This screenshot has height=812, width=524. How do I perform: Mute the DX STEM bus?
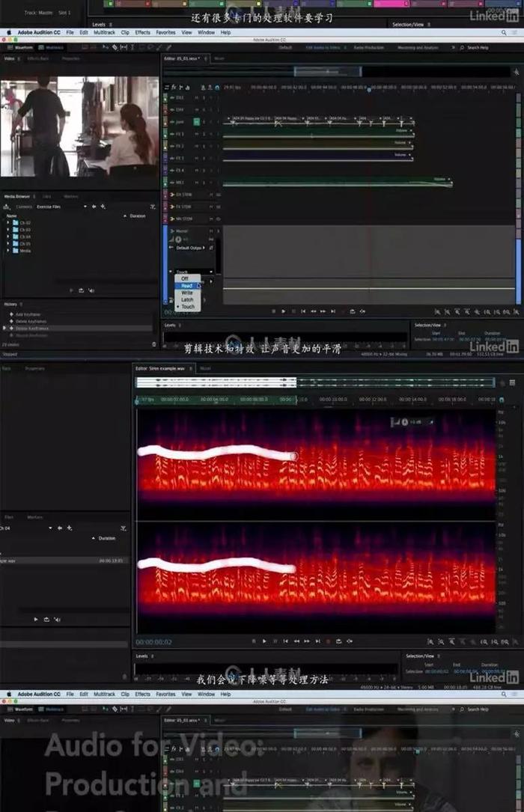pos(211,195)
